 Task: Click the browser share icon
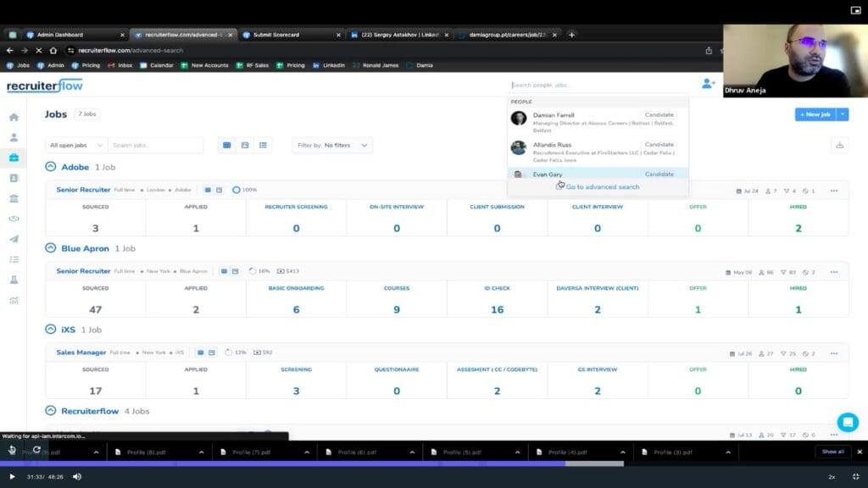pyautogui.click(x=709, y=50)
